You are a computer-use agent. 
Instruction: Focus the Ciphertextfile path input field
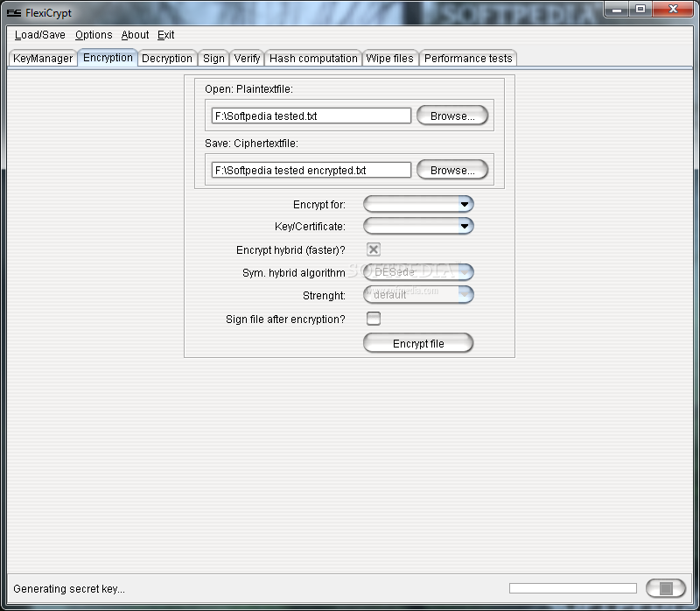point(311,170)
